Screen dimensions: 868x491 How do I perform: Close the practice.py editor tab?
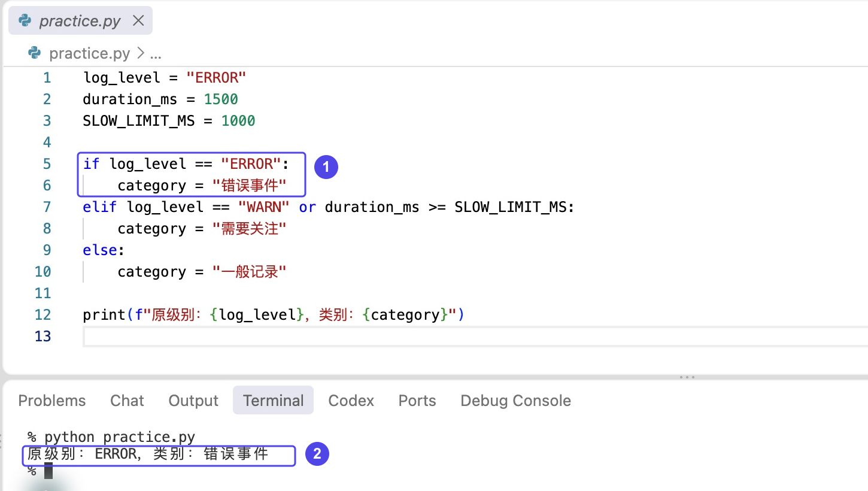[x=138, y=21]
